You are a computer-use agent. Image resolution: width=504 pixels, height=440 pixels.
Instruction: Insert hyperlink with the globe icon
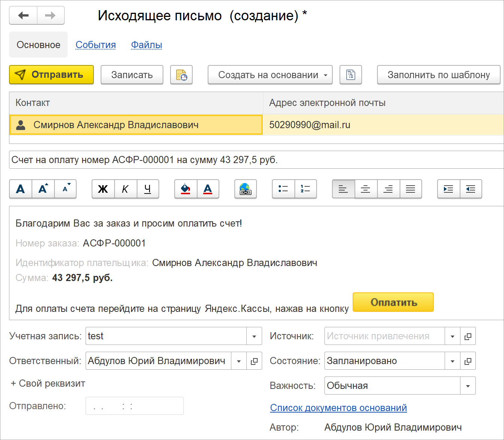coord(246,189)
